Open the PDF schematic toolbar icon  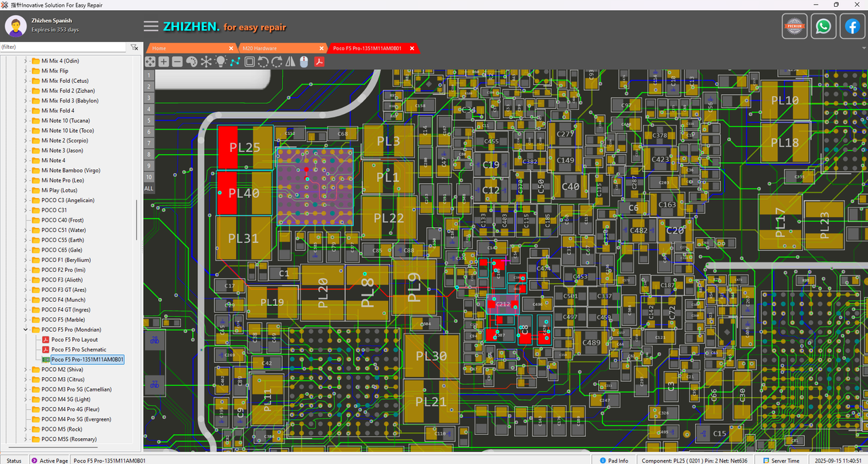click(x=318, y=62)
